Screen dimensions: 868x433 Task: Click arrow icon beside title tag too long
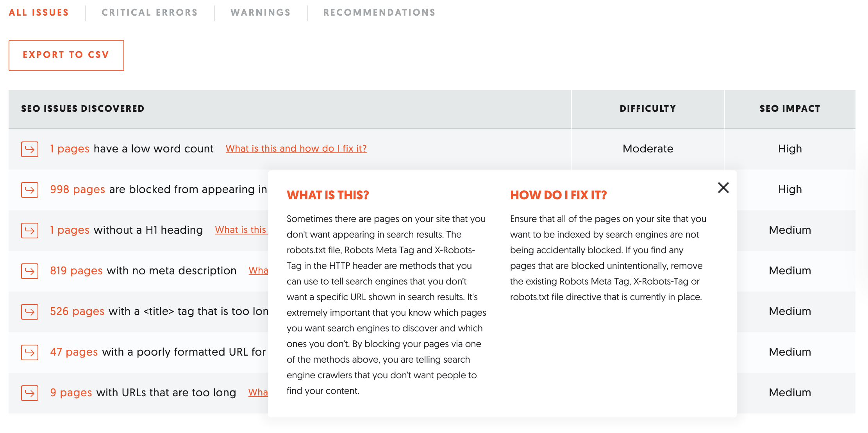click(x=30, y=312)
